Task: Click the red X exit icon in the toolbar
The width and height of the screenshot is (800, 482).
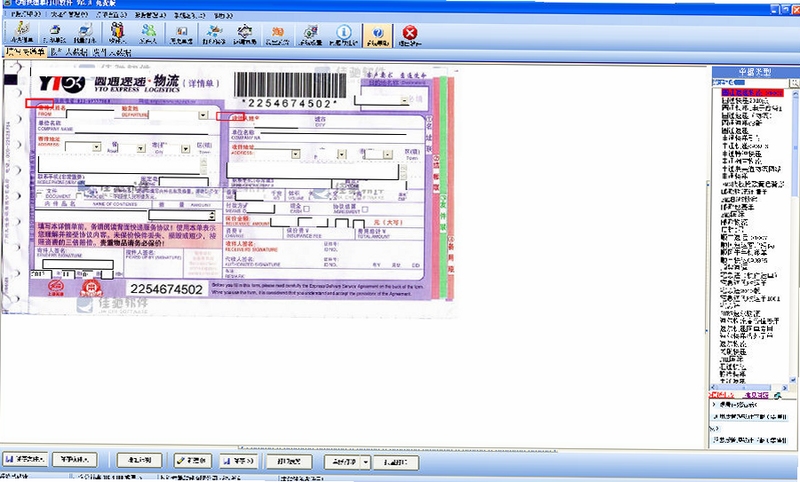Action: pos(410,34)
